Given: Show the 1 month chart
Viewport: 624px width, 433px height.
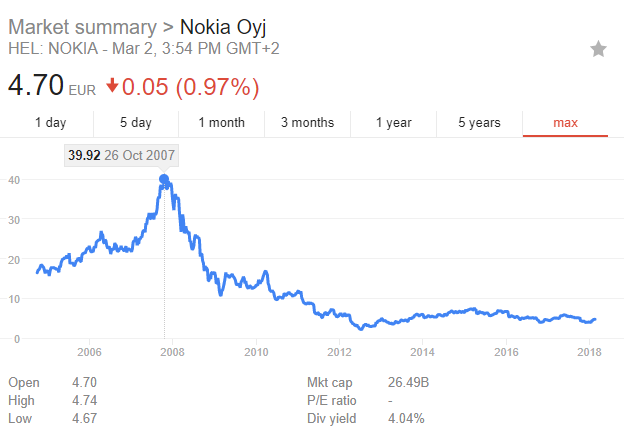Looking at the screenshot, I should click(x=221, y=123).
